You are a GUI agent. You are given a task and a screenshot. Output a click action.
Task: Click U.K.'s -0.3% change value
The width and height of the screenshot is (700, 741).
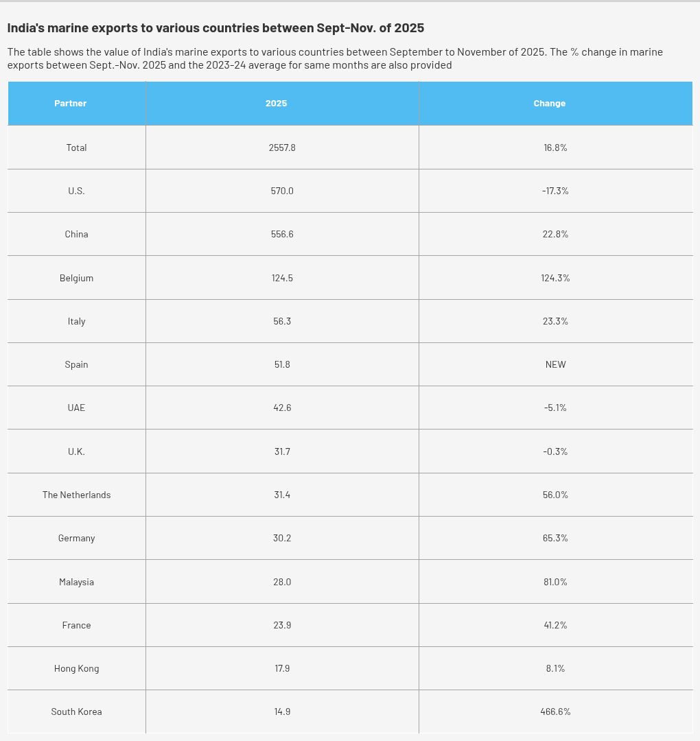coord(555,451)
